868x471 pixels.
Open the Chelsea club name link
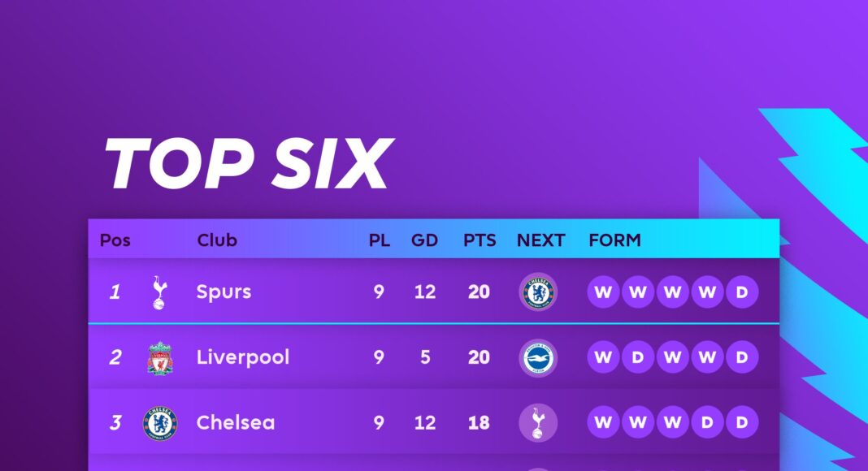click(236, 422)
